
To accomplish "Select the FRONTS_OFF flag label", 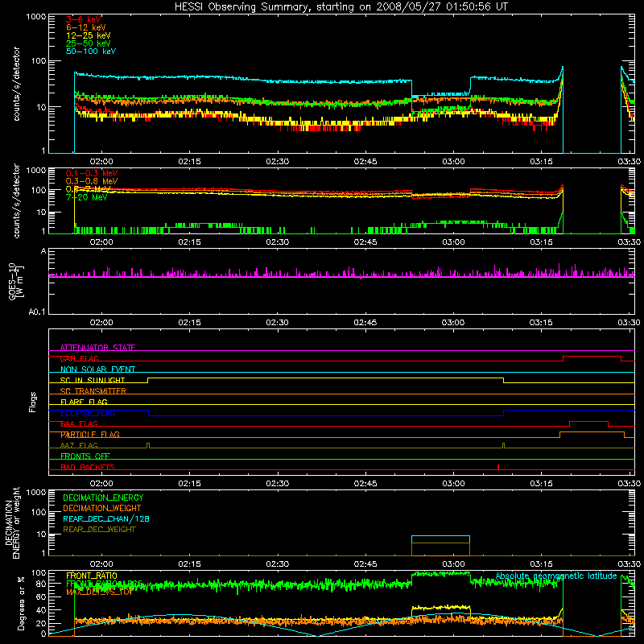I will click(85, 456).
